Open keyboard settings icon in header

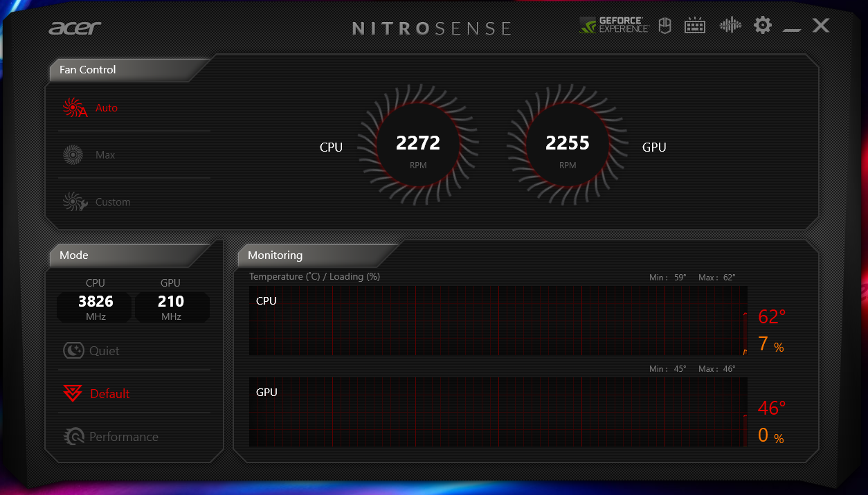point(694,26)
